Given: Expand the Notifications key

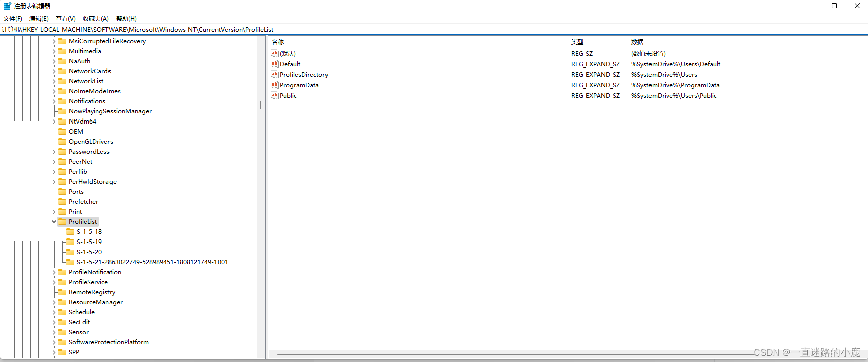Looking at the screenshot, I should 54,101.
